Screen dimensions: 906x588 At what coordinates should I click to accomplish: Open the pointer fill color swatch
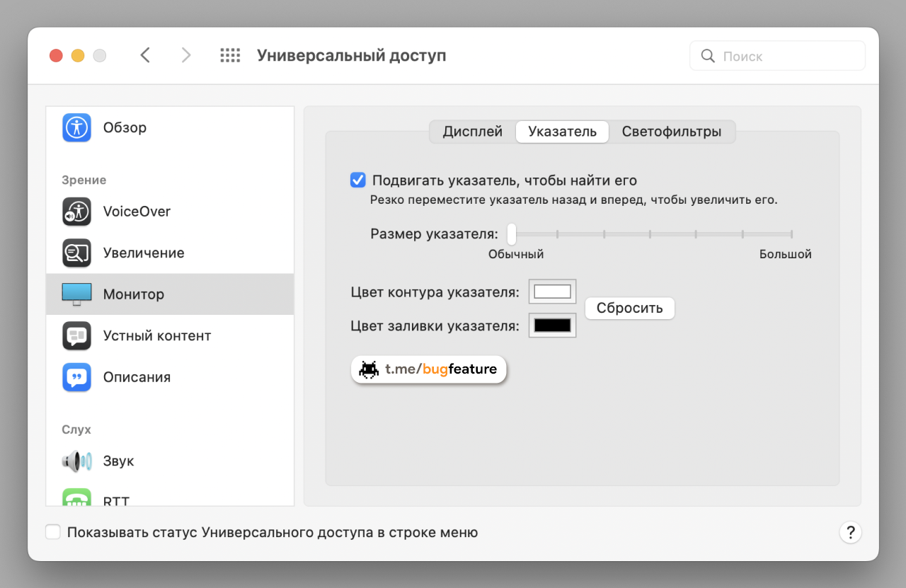552,325
